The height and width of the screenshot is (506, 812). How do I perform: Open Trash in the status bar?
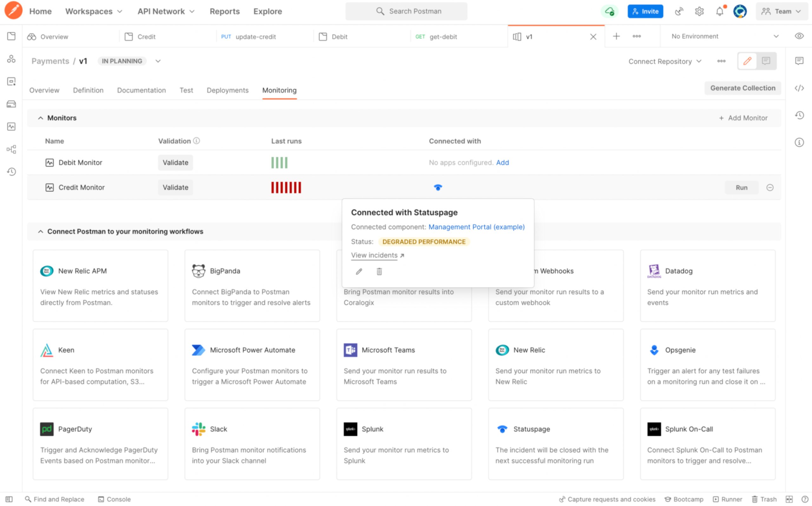764,499
